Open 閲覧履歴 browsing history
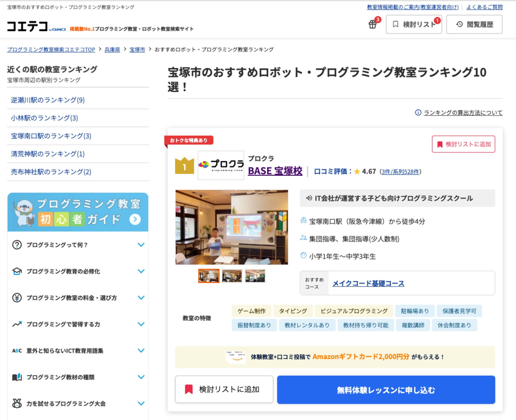Screen dimensions: 516x420 (x=474, y=24)
